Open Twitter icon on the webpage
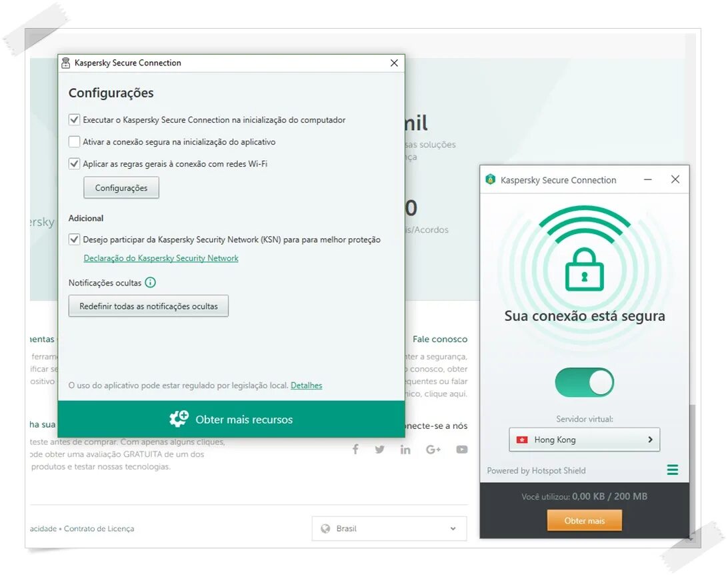The width and height of the screenshot is (728, 575). click(x=380, y=449)
